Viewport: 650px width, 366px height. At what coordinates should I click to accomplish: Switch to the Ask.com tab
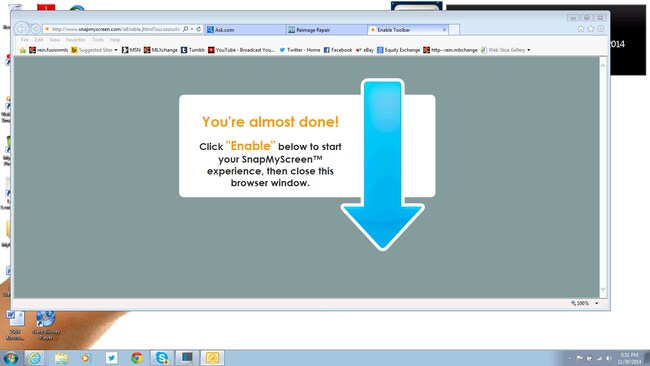pyautogui.click(x=245, y=30)
